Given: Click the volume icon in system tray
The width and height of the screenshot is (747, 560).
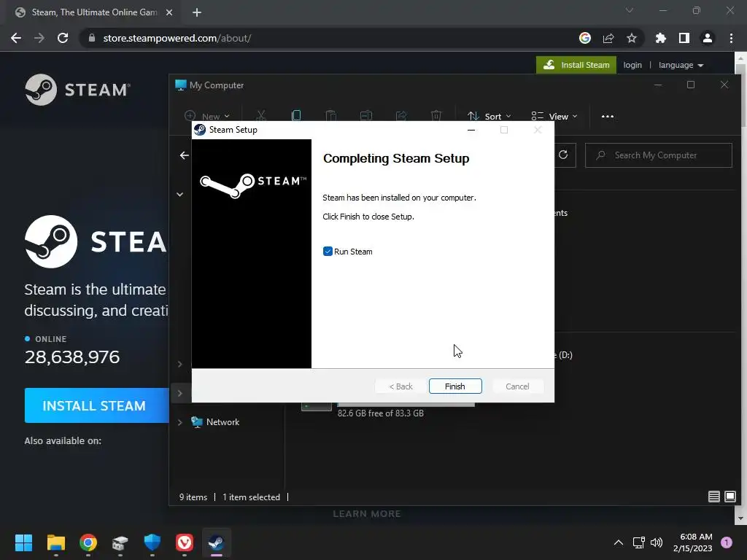Looking at the screenshot, I should pyautogui.click(x=657, y=542).
